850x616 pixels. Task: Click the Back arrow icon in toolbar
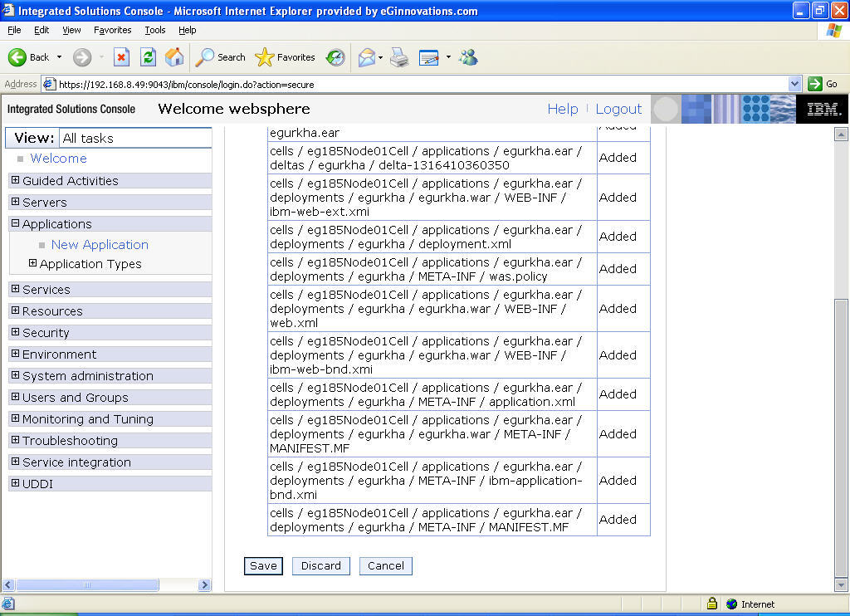point(17,57)
